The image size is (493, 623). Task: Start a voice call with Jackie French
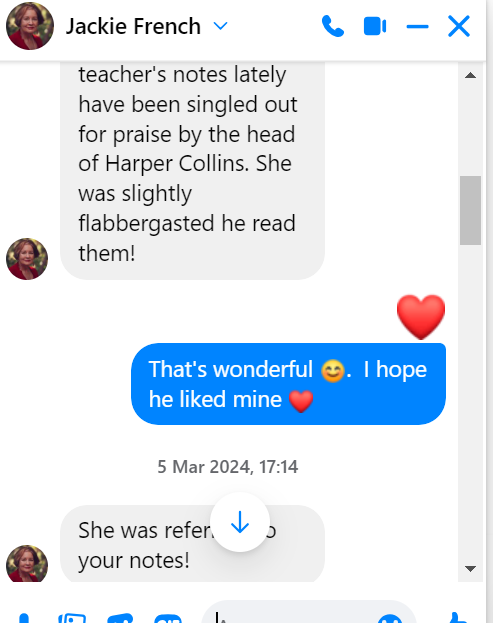333,26
